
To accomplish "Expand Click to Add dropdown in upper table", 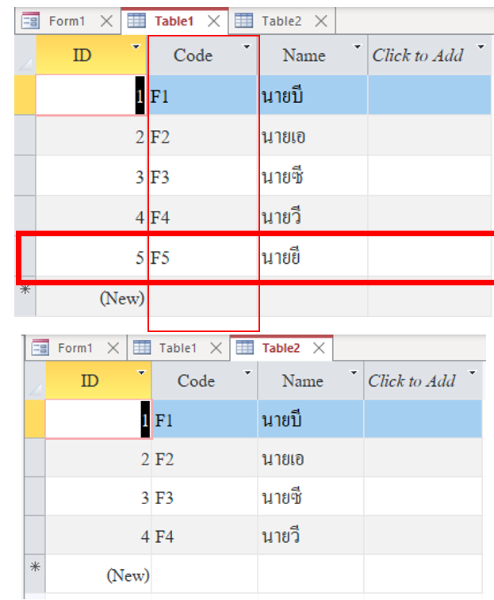I will (481, 47).
